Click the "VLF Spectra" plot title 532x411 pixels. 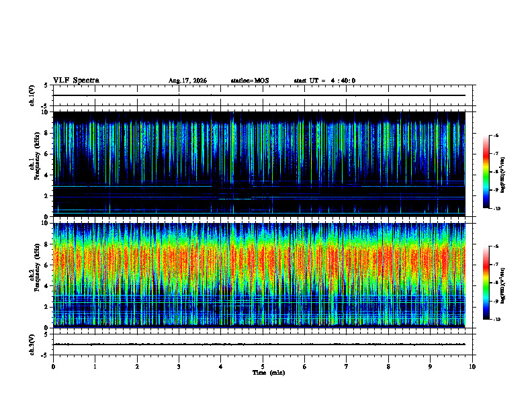76,81
